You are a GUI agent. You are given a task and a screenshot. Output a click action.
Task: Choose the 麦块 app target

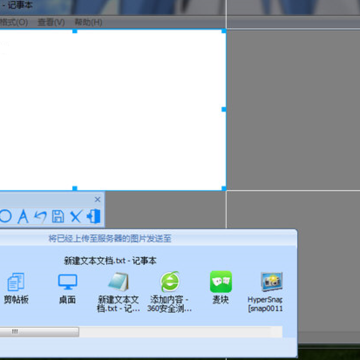point(221,288)
